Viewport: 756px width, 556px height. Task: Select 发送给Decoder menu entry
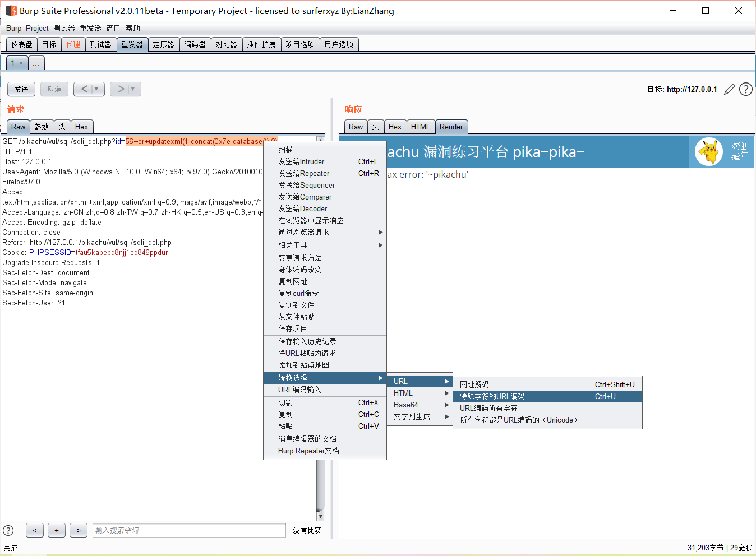coord(325,208)
